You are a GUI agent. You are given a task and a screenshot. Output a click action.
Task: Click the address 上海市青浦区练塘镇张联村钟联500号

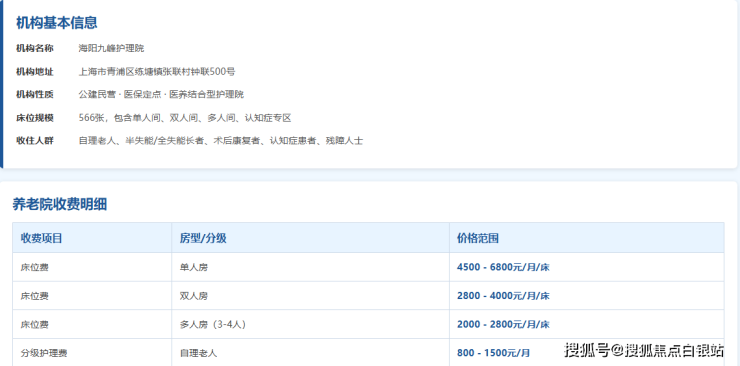click(157, 72)
